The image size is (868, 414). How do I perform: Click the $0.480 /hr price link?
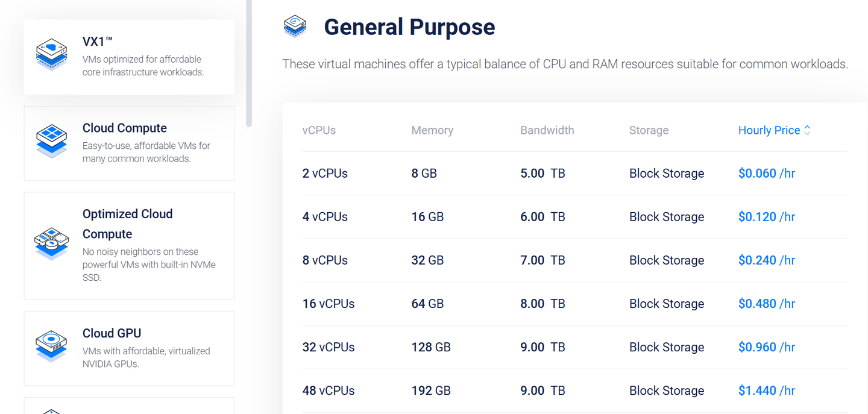click(766, 304)
